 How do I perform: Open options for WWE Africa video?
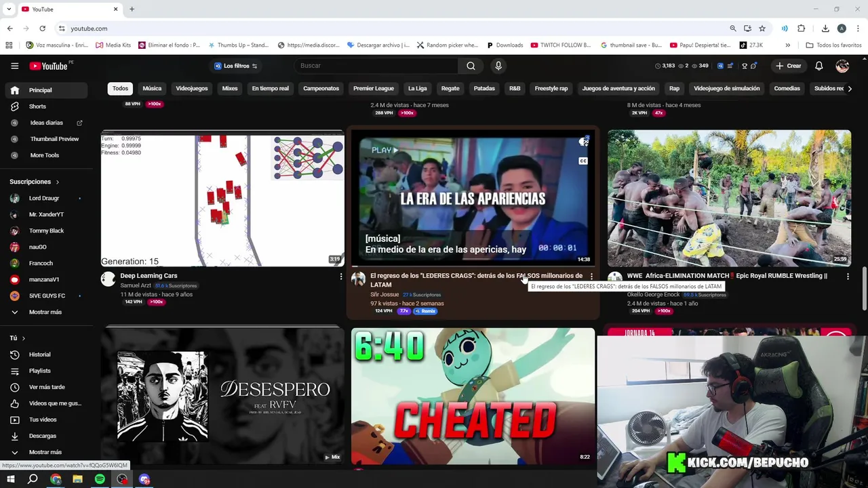click(x=848, y=277)
